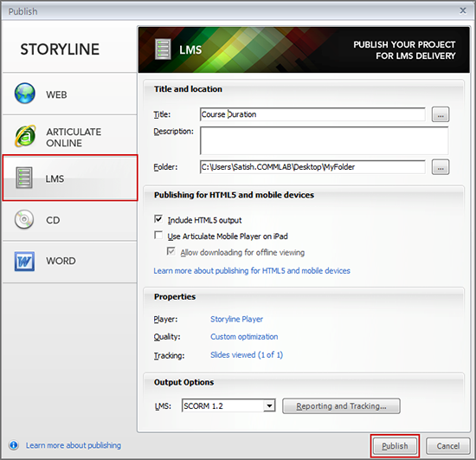The image size is (476, 460).
Task: Open Learn more about publishing link
Action: [74, 445]
